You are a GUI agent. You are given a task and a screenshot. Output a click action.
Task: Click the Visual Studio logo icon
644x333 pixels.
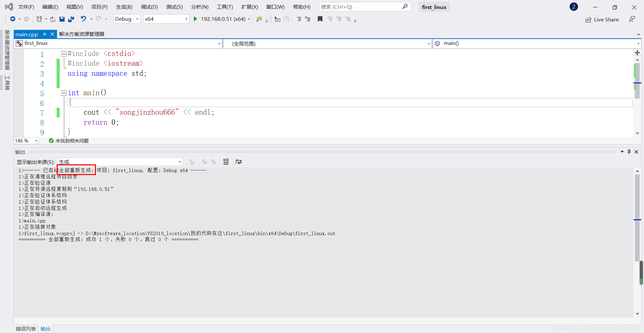[x=9, y=7]
